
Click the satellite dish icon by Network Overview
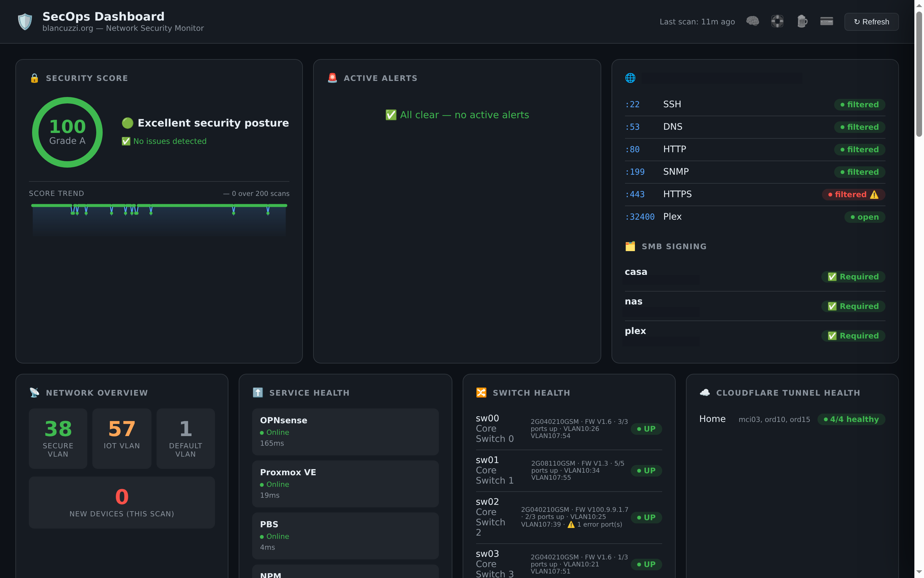[x=34, y=393]
